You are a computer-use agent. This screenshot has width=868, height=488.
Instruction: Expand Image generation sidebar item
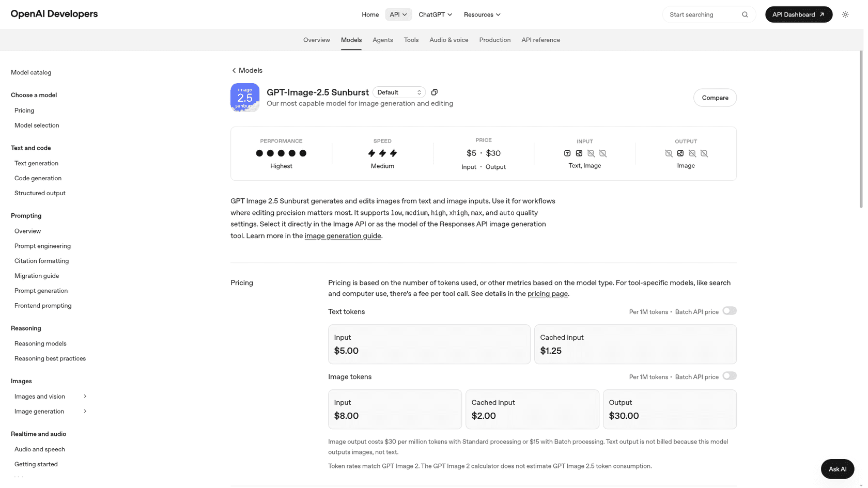(85, 412)
